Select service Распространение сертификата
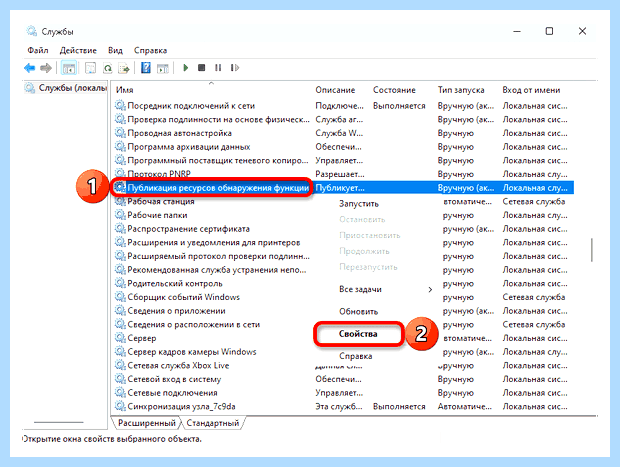The height and width of the screenshot is (467, 620). pyautogui.click(x=189, y=229)
